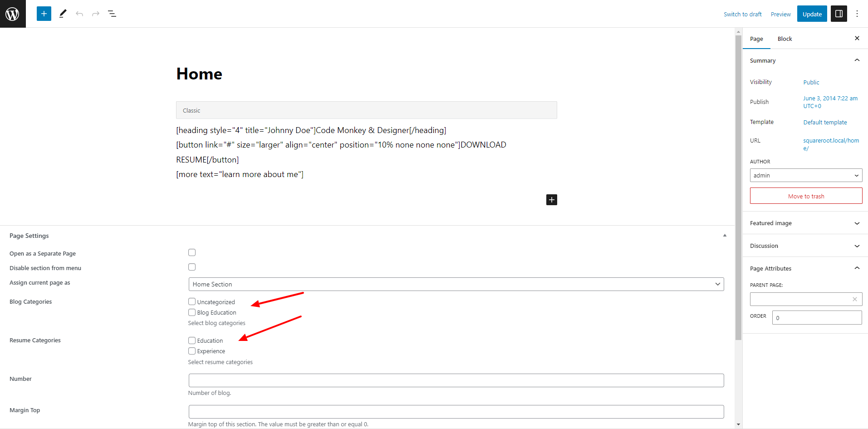The height and width of the screenshot is (429, 868).
Task: Tick the Blog Education category
Action: pos(192,312)
